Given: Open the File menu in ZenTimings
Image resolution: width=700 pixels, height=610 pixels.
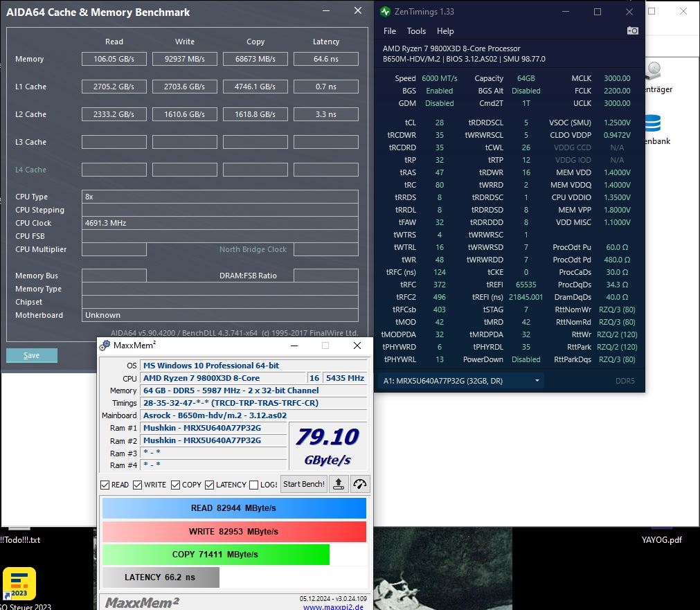Looking at the screenshot, I should click(390, 31).
